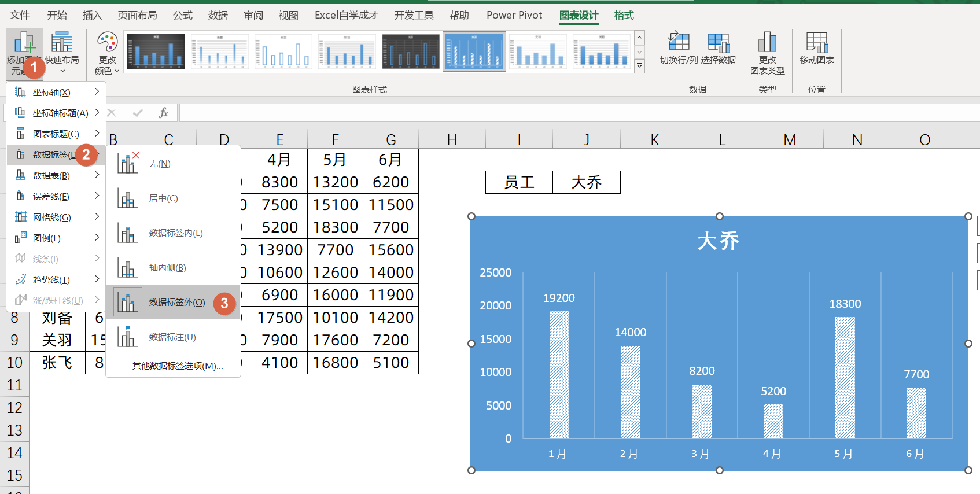Click Select Data (选择数据) icon

(719, 48)
